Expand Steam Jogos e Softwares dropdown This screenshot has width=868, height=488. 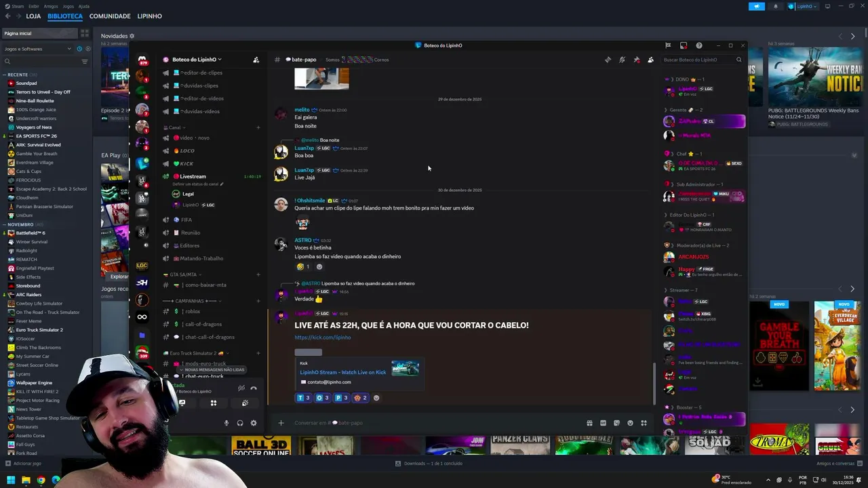[x=37, y=49]
